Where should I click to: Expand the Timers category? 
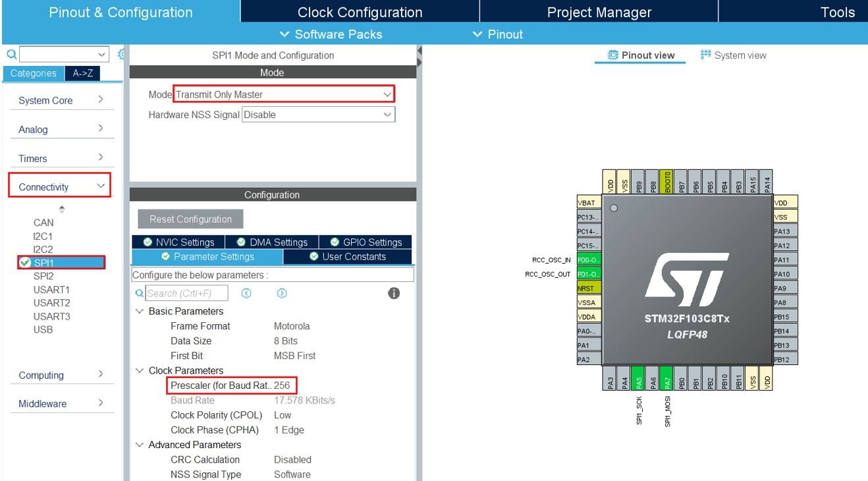pyautogui.click(x=61, y=158)
